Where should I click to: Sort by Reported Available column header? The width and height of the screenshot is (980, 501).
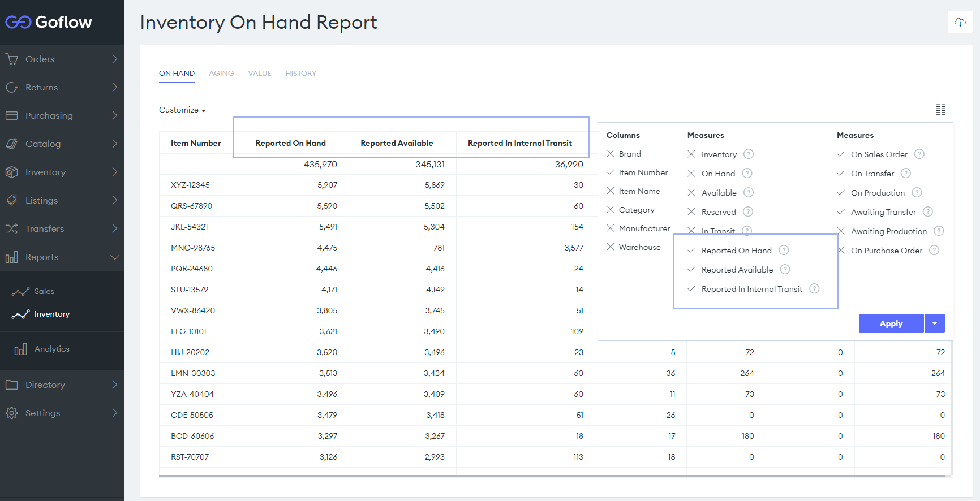tap(397, 143)
